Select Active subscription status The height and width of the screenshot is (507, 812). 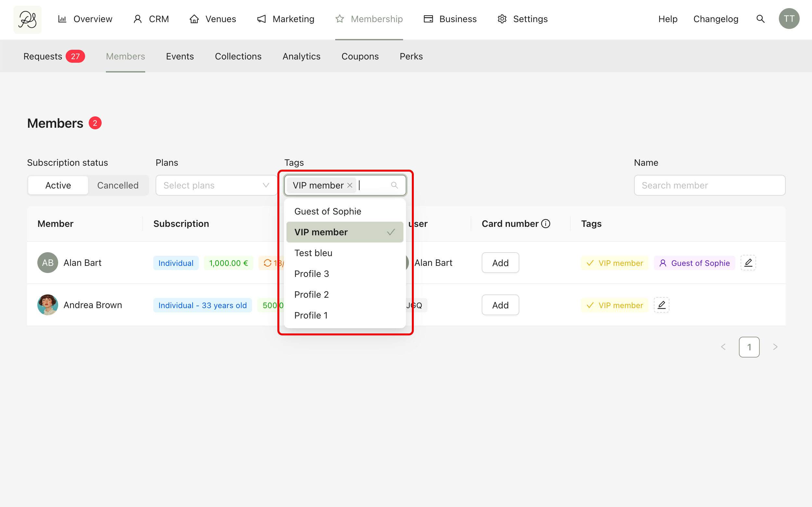(58, 186)
